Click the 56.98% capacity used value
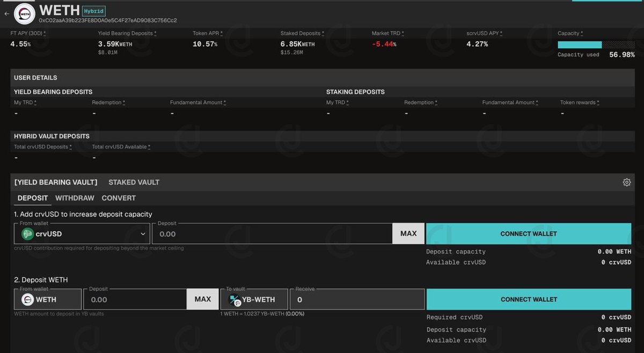The width and height of the screenshot is (644, 353). point(622,55)
